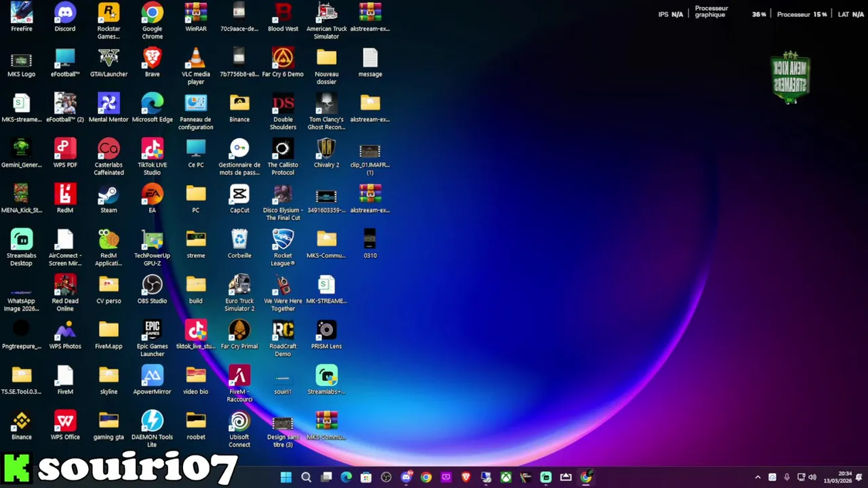The image size is (868, 488).
Task: Show hidden system tray icons
Action: [757, 477]
